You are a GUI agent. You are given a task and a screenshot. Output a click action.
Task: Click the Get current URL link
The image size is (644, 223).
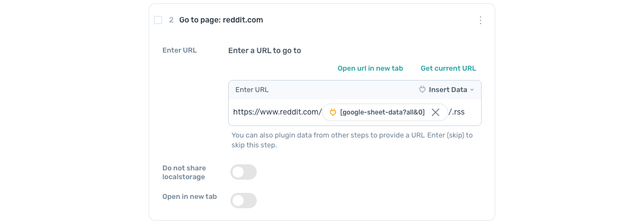(x=448, y=68)
